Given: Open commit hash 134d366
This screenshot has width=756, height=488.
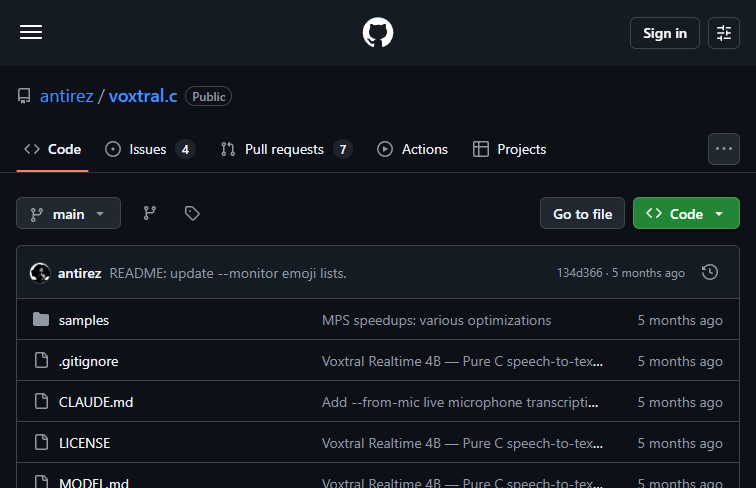Looking at the screenshot, I should click(x=580, y=273).
